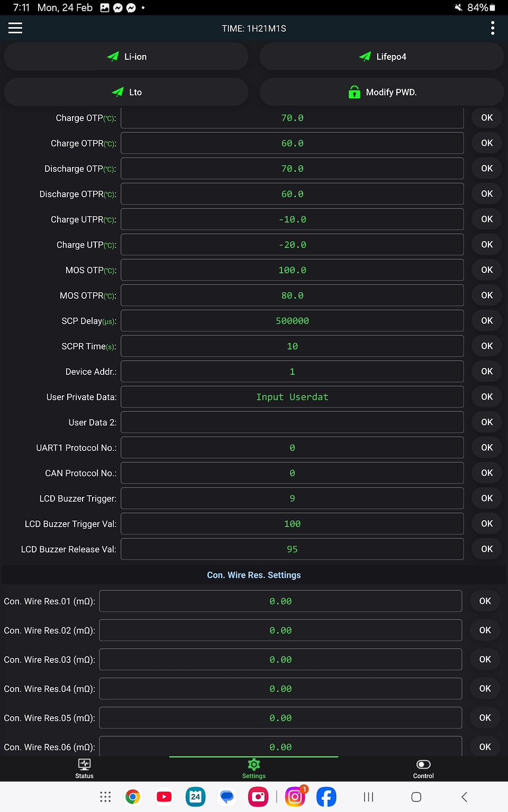Tap the Android back navigation arrow
The height and width of the screenshot is (812, 508).
pos(464,797)
